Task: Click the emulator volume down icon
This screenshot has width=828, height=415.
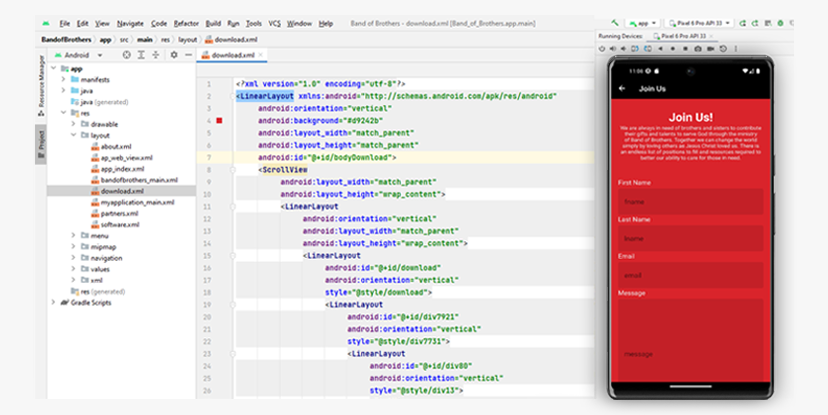Action: [x=624, y=49]
